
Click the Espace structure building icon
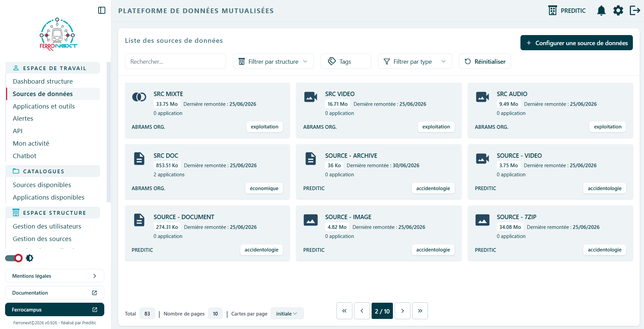click(x=16, y=212)
